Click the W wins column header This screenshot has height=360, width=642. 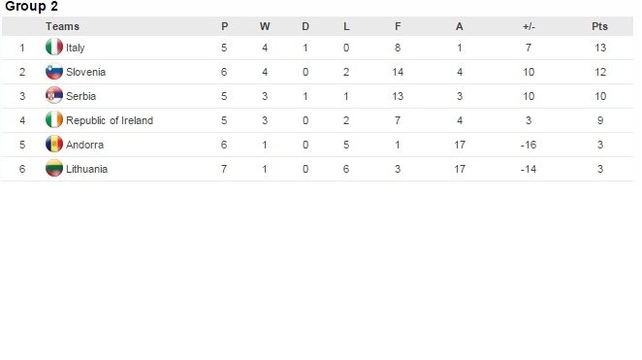coord(264,26)
